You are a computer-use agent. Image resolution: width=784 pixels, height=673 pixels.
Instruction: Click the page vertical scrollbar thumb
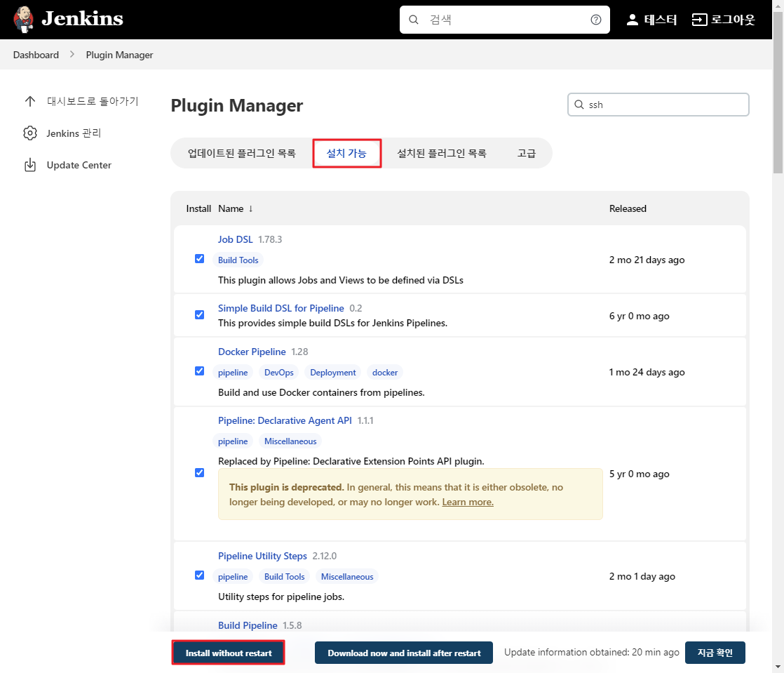point(778,93)
